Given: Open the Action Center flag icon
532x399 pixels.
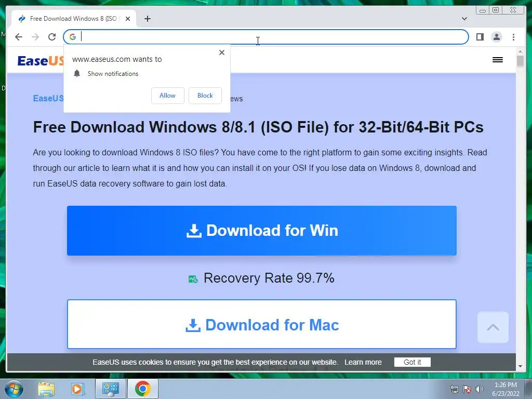Looking at the screenshot, I should [467, 389].
